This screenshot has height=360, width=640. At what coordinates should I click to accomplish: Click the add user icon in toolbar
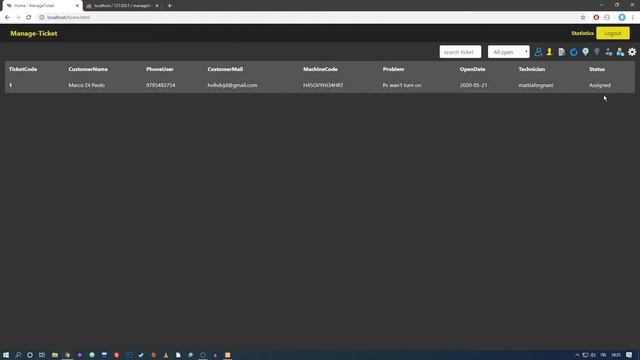click(538, 52)
